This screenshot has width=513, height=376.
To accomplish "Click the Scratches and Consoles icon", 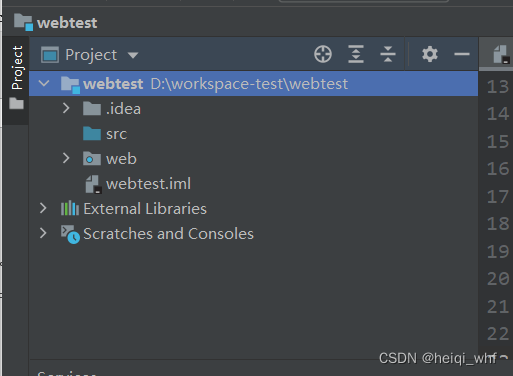I will pyautogui.click(x=70, y=234).
